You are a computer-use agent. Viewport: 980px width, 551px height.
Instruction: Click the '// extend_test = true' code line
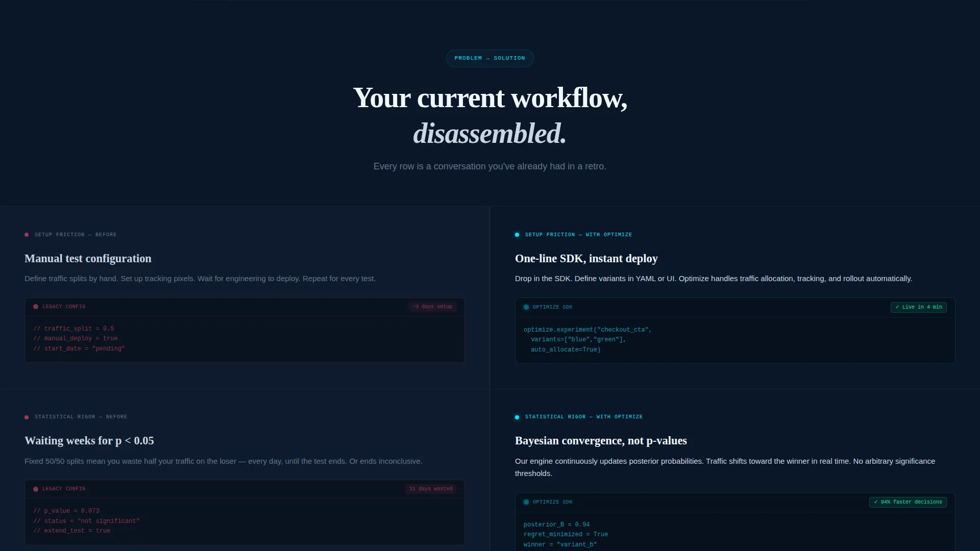72,531
